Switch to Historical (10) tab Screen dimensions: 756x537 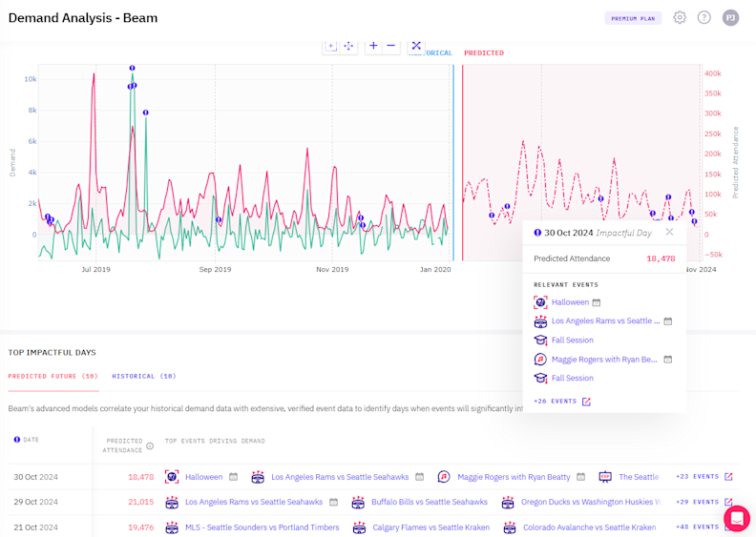(x=143, y=376)
